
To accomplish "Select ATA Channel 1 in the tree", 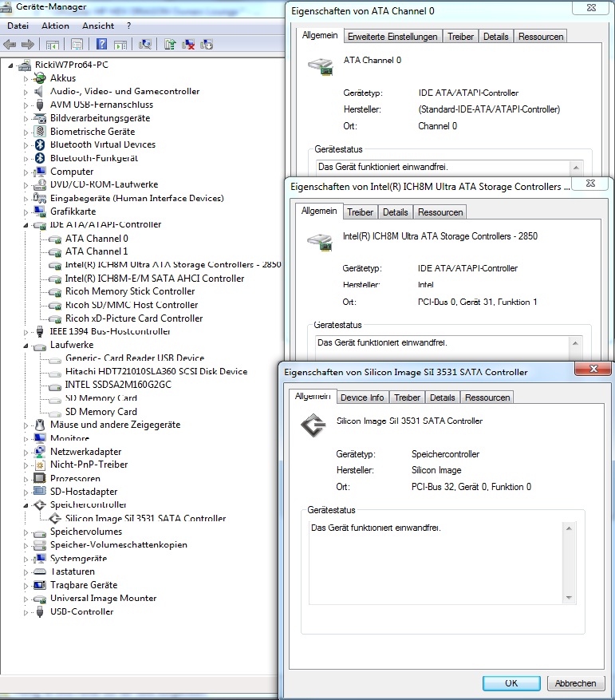I will point(97,251).
